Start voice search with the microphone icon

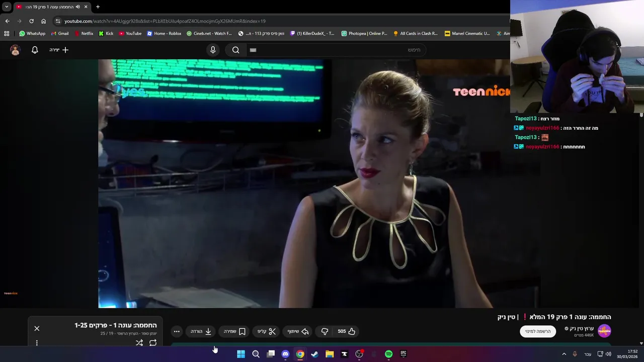click(x=213, y=50)
